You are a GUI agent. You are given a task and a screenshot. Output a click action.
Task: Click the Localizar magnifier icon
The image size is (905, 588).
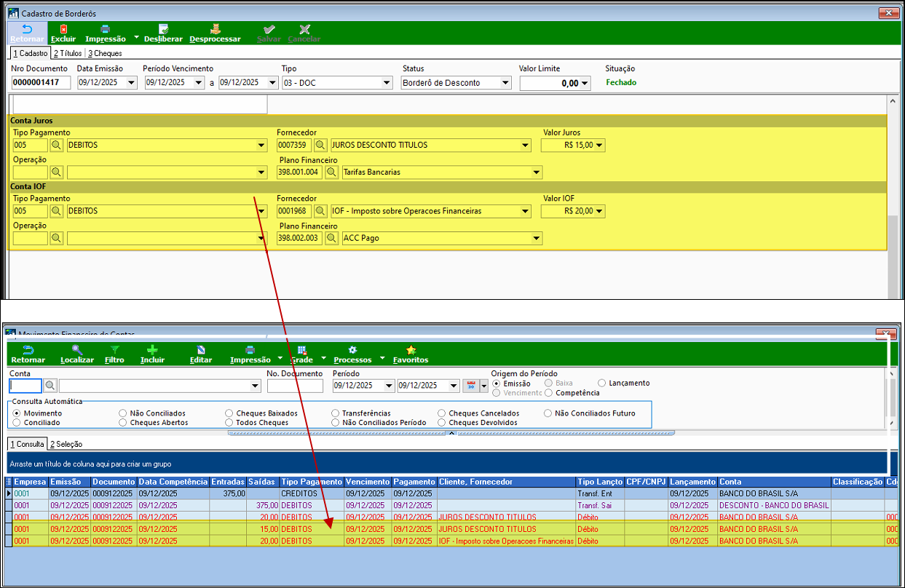pyautogui.click(x=77, y=350)
